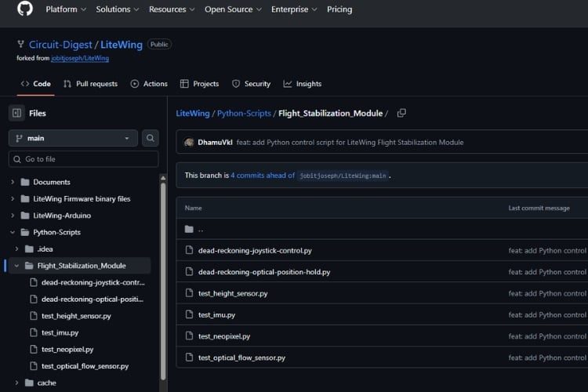
Task: Click file icon of test_height_sensor.py row
Action: 189,293
